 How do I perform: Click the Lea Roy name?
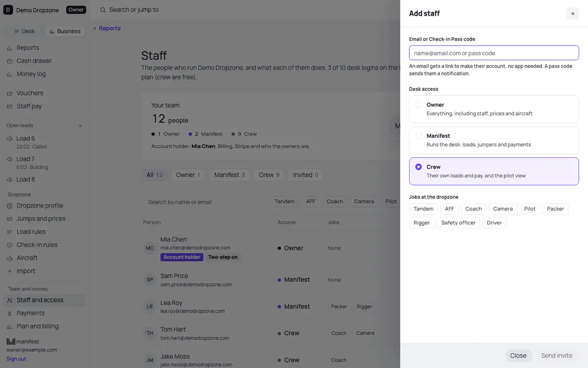point(171,303)
